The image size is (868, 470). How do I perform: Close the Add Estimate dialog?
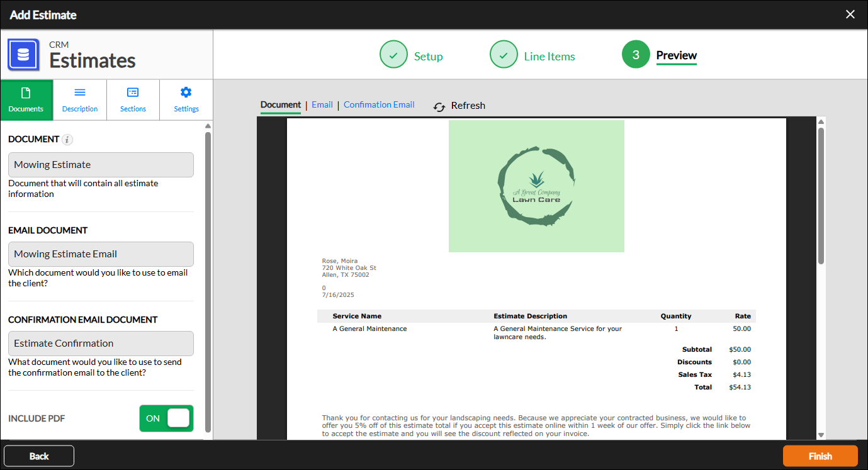850,14
